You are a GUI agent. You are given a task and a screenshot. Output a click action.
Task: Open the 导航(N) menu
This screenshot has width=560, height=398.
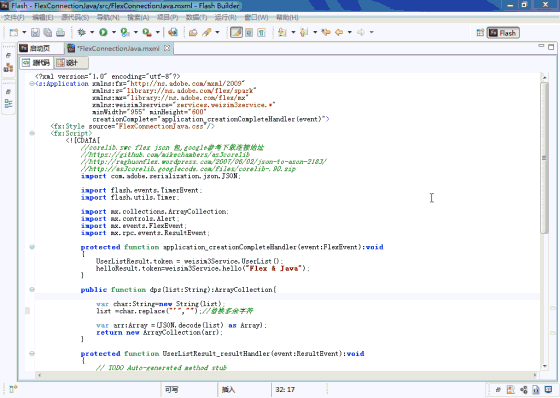(109, 17)
